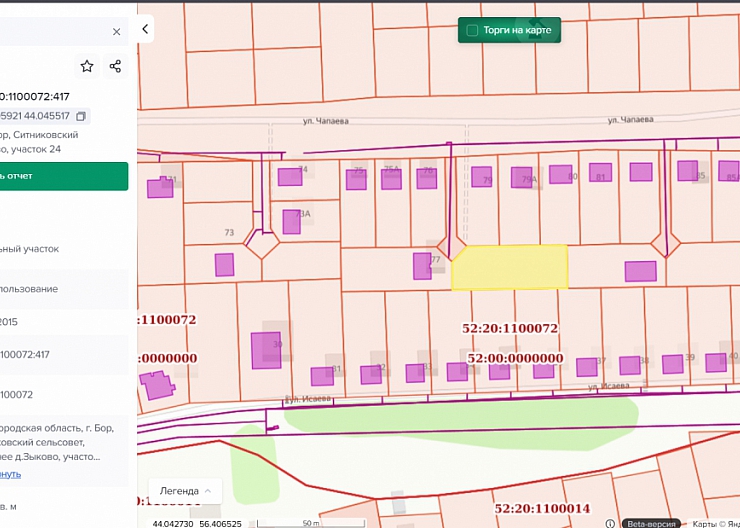Click the green отчет button
Viewport: 740px width, 528px height.
pyautogui.click(x=64, y=176)
